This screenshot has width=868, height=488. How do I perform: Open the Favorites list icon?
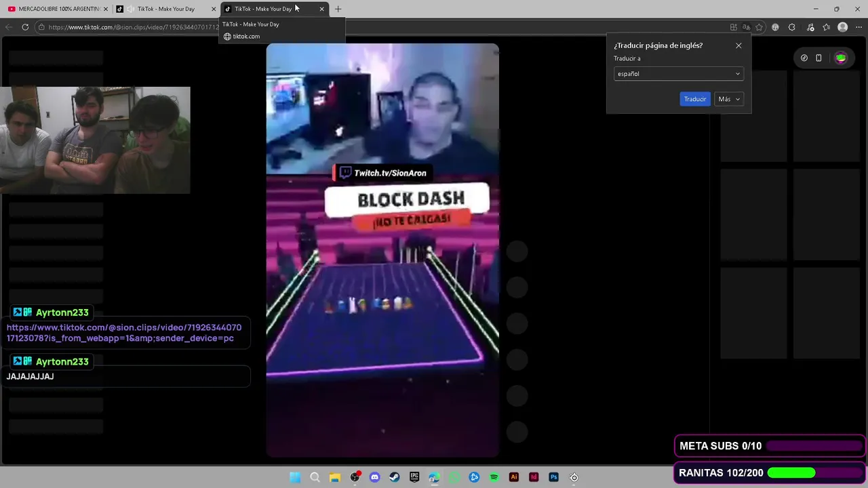click(826, 27)
